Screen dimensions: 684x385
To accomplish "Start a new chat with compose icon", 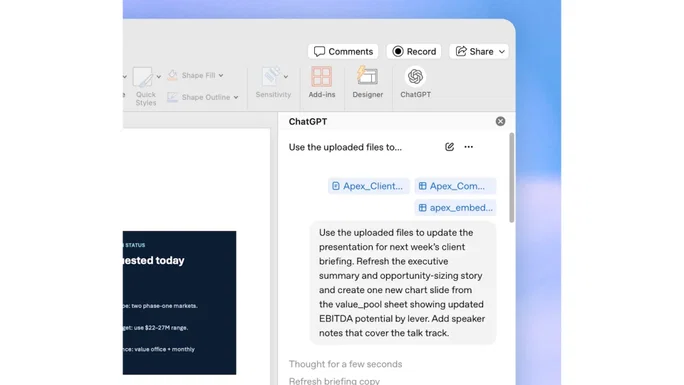I will pyautogui.click(x=449, y=147).
